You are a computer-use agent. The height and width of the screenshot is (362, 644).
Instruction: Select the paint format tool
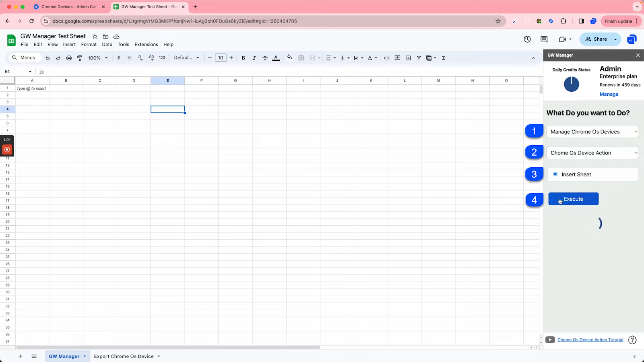click(80, 58)
